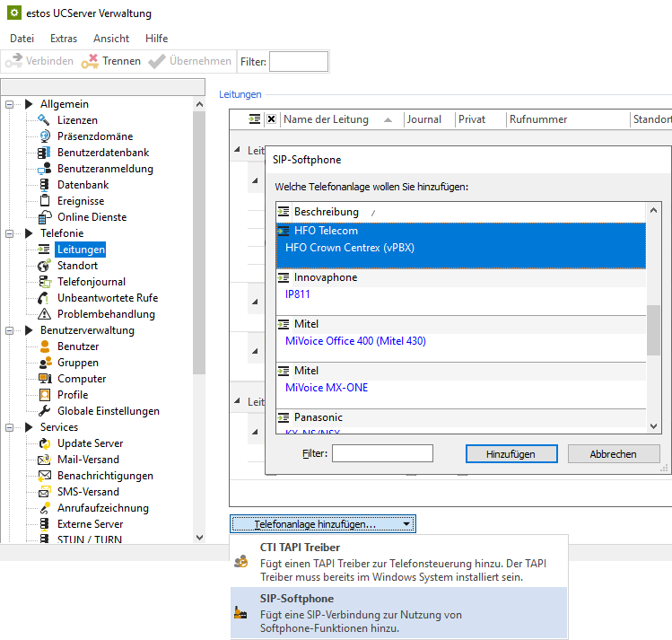Screen dimensions: 672x640
Task: Open Telefonanlage hinzufügen dropdown
Action: (x=322, y=523)
